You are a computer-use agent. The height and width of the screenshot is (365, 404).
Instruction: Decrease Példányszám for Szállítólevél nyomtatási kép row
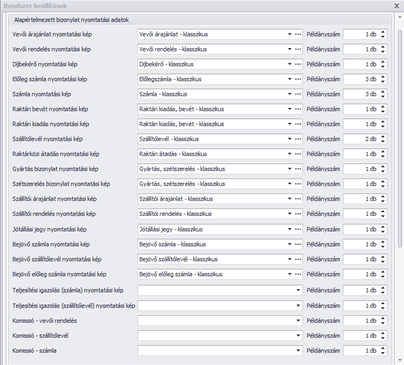[x=383, y=141]
